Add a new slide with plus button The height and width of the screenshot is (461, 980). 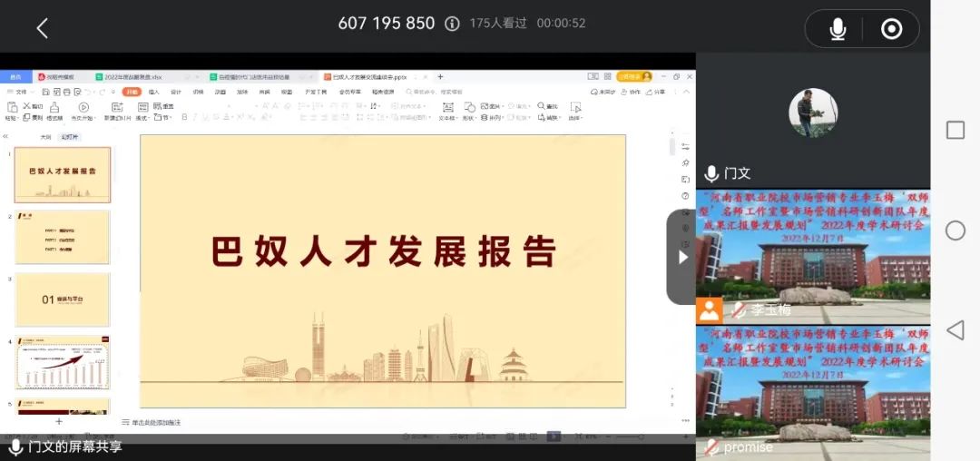[x=59, y=421]
